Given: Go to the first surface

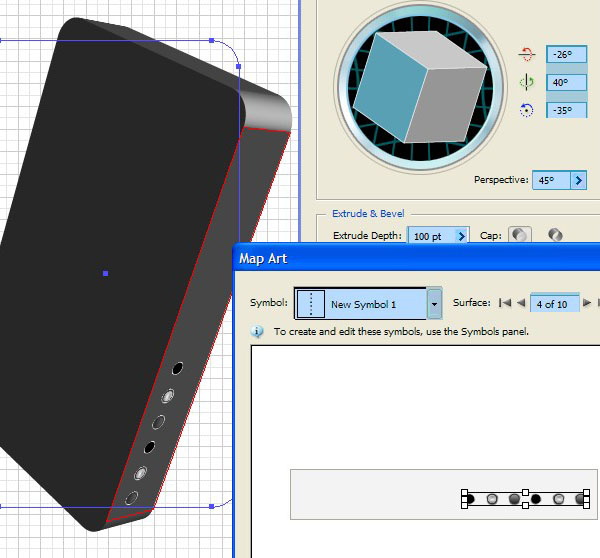Looking at the screenshot, I should [505, 303].
